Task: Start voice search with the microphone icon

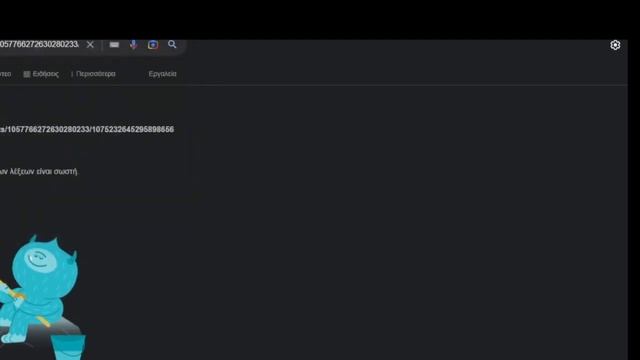Action: click(x=133, y=44)
